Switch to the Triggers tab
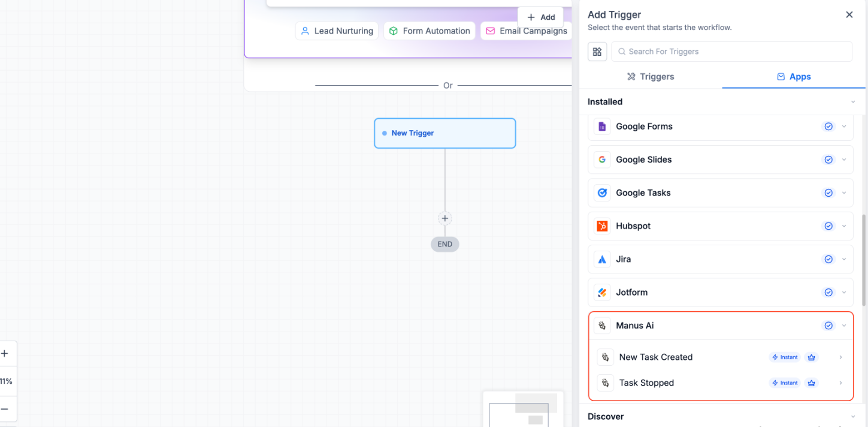The height and width of the screenshot is (427, 868). (x=651, y=77)
